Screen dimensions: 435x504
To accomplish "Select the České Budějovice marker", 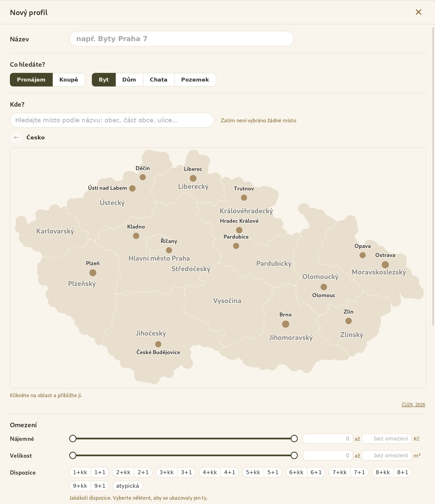I will 158,344.
